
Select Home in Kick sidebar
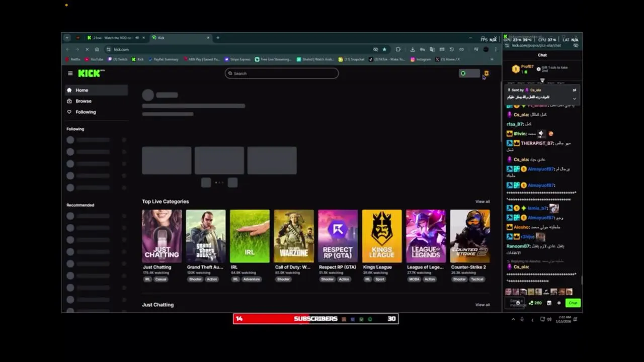point(96,90)
